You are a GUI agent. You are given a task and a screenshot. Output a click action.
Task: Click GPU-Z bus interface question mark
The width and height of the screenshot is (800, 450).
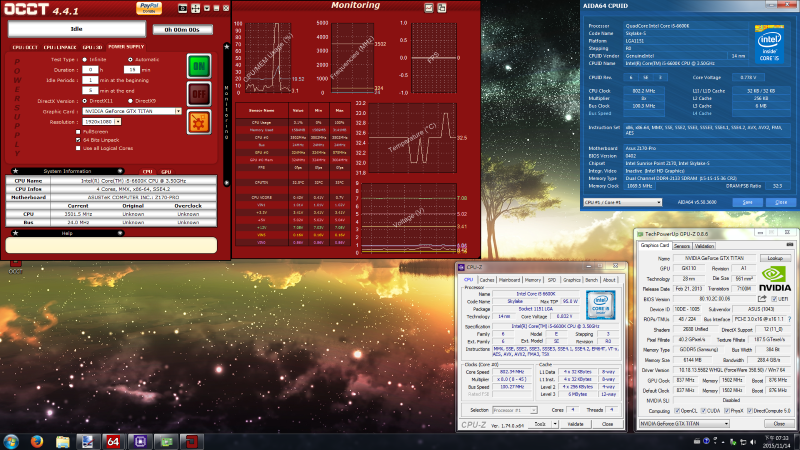point(789,319)
